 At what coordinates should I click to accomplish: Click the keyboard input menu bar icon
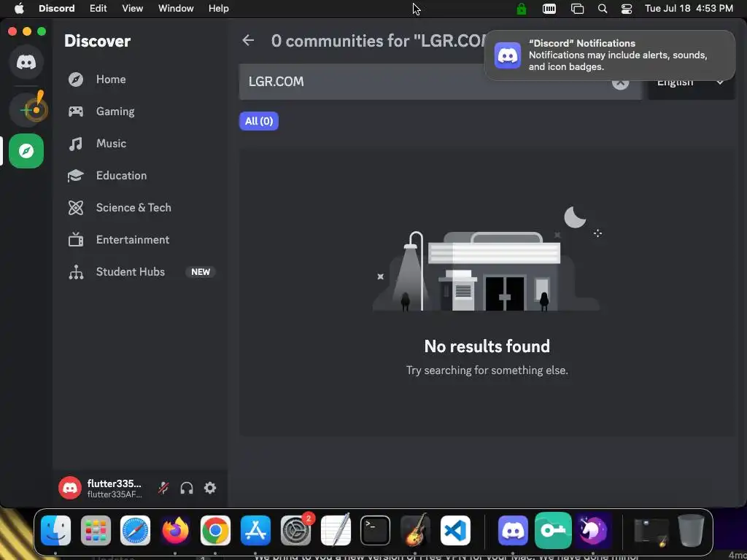click(x=549, y=9)
